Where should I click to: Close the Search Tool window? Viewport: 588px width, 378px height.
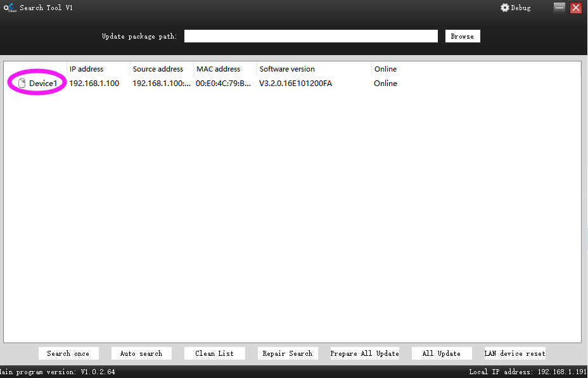[x=575, y=8]
